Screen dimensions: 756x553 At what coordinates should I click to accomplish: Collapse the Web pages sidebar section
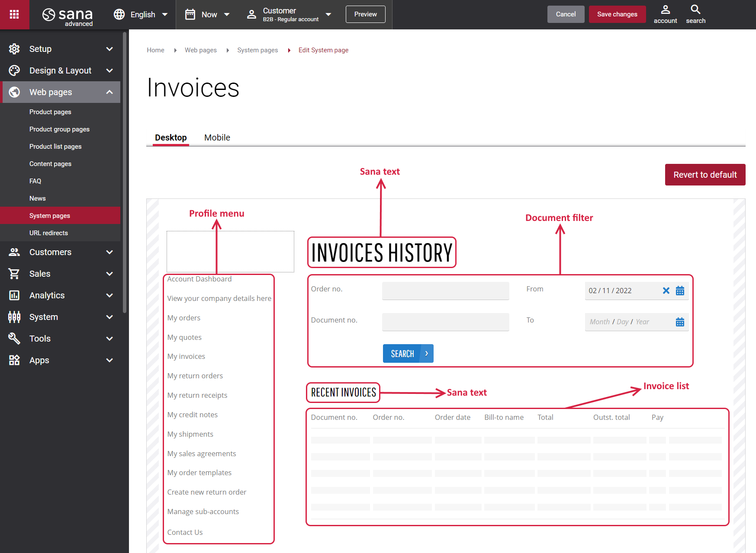(x=109, y=92)
